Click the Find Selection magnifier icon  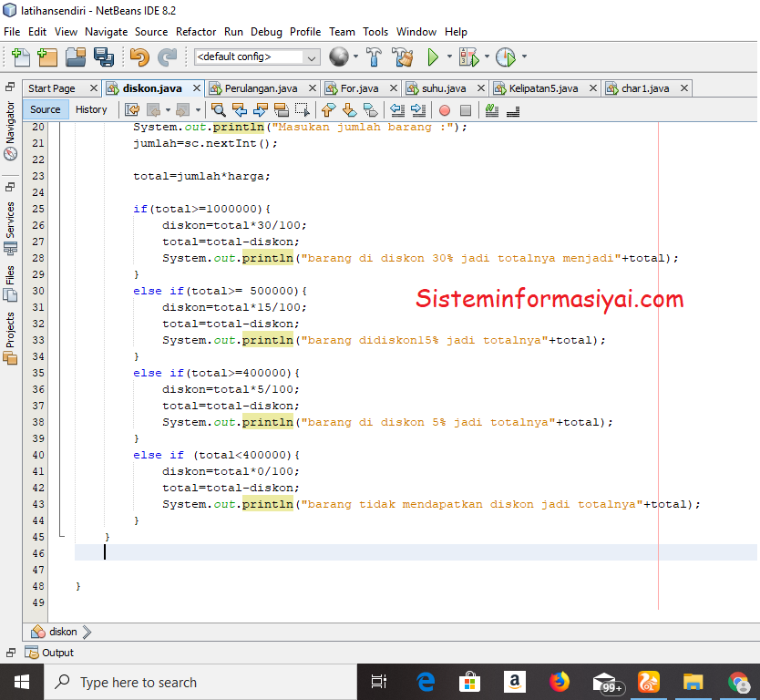pyautogui.click(x=218, y=109)
